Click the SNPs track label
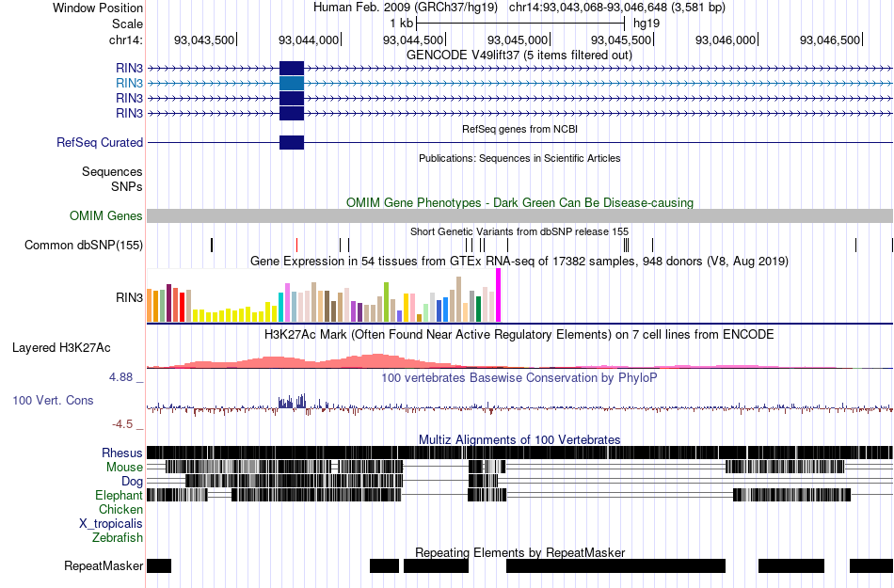Screen dimensions: 894x588 [x=127, y=186]
